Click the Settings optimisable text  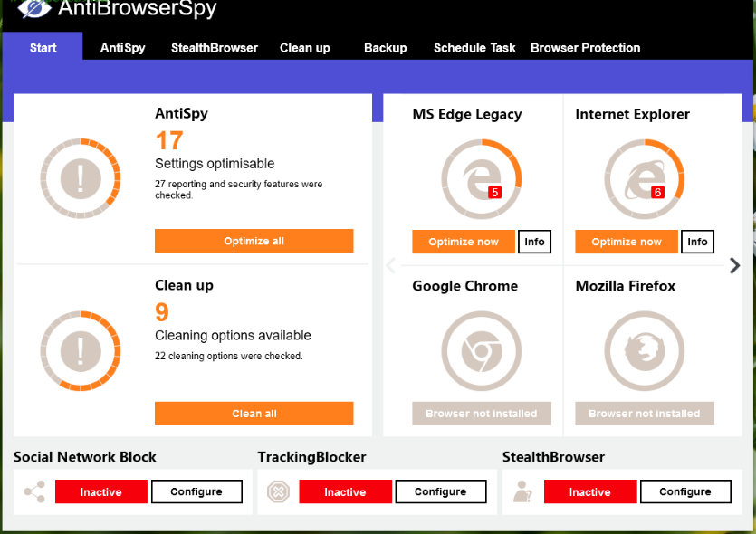coord(215,164)
